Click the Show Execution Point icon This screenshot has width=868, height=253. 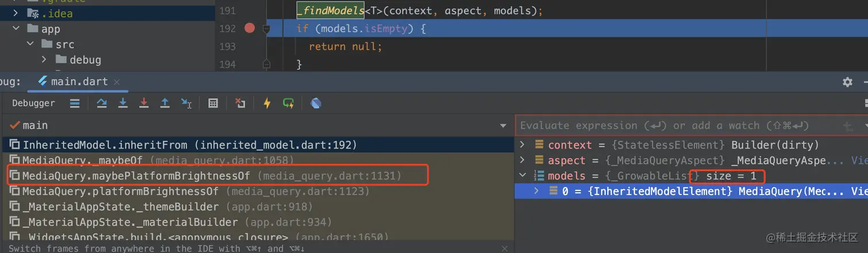tap(75, 103)
